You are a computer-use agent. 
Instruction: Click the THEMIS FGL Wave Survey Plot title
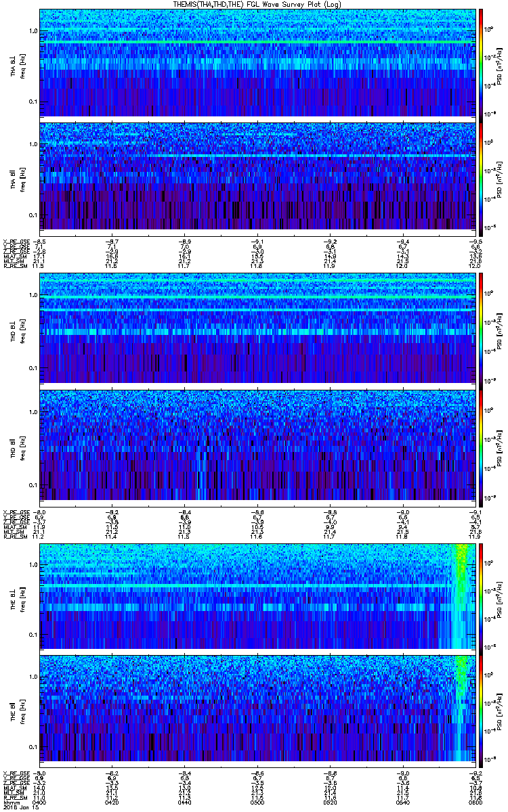coord(258,4)
